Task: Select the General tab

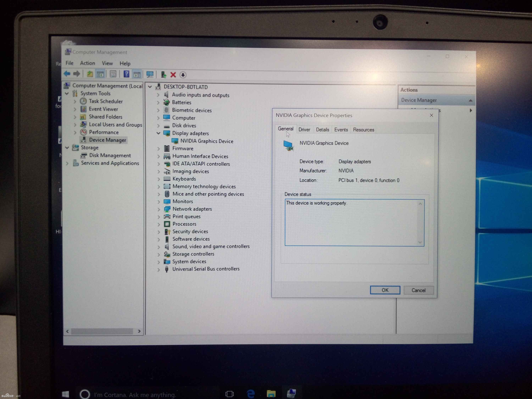Action: coord(286,129)
